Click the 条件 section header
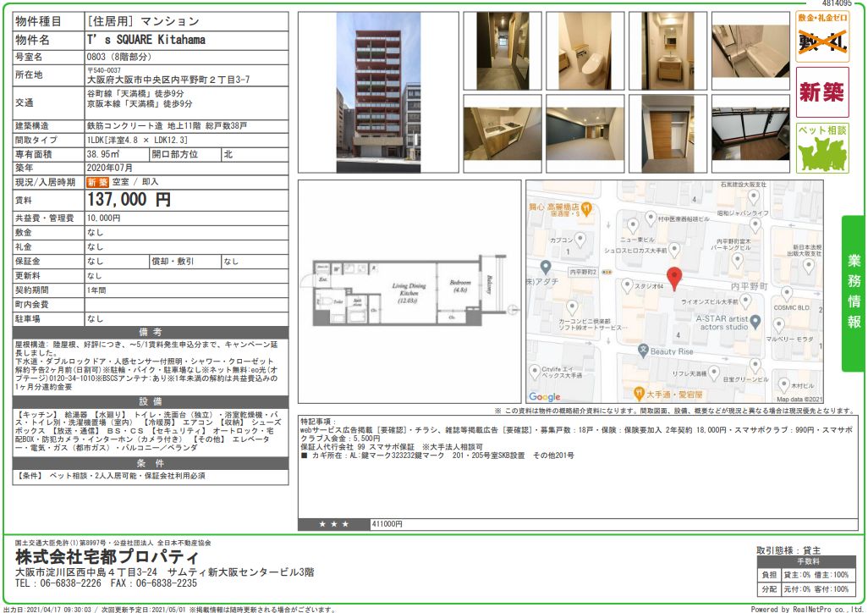The image size is (868, 613). tap(150, 463)
